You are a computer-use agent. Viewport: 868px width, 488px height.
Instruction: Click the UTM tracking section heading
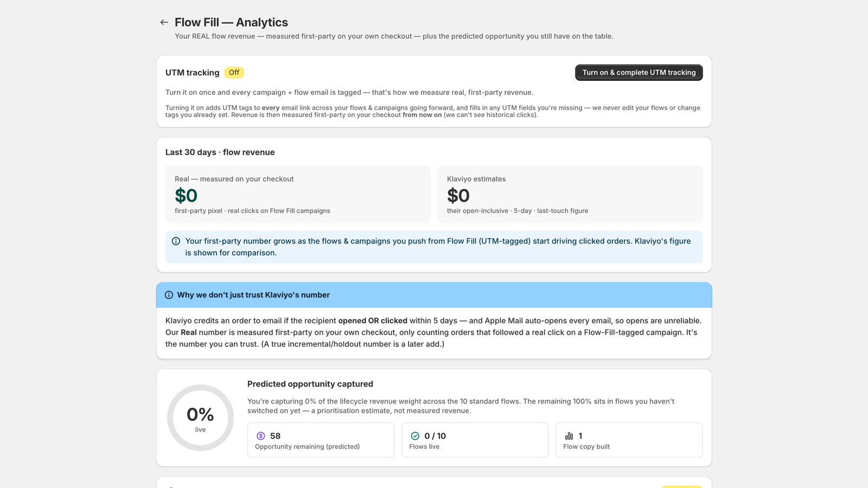[x=193, y=73]
